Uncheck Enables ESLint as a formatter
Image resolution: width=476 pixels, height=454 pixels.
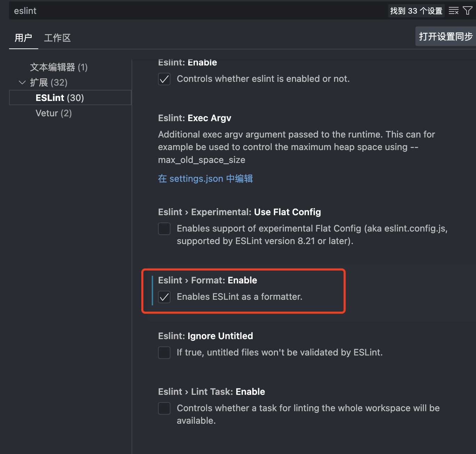164,297
